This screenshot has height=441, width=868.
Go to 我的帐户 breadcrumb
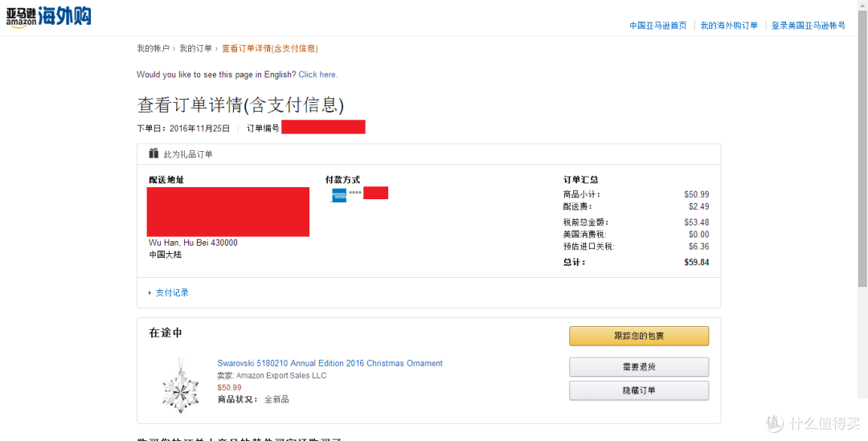click(154, 49)
